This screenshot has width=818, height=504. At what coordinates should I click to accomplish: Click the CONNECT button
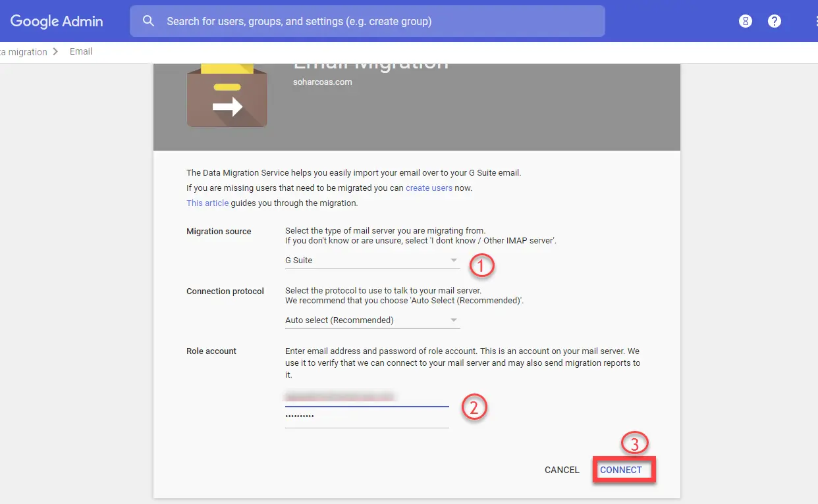(621, 470)
